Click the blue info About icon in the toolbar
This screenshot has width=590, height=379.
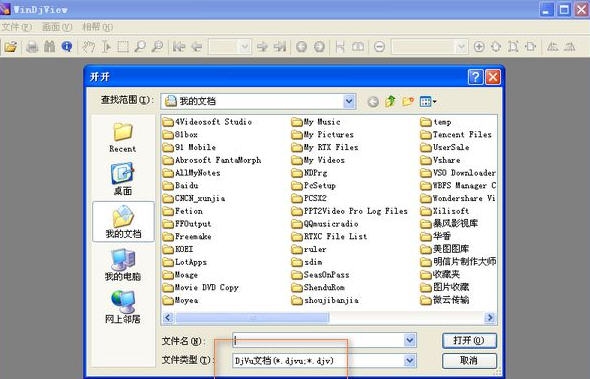[x=67, y=47]
